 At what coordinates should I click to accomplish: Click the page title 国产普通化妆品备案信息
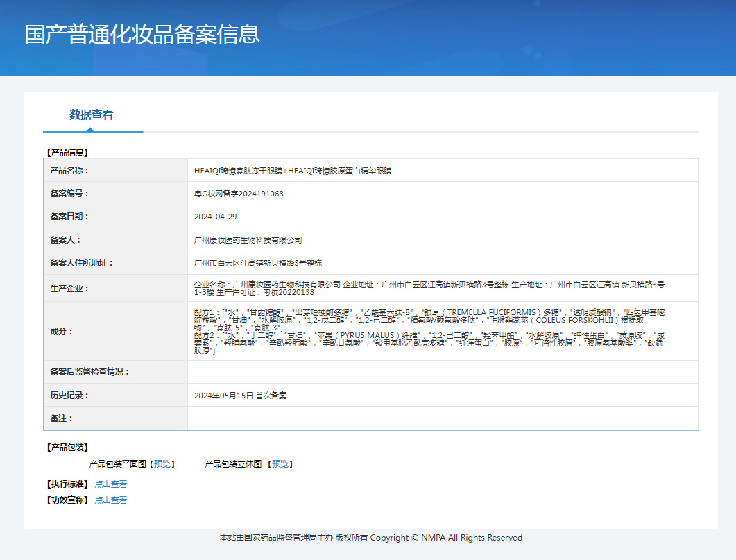coord(142,34)
